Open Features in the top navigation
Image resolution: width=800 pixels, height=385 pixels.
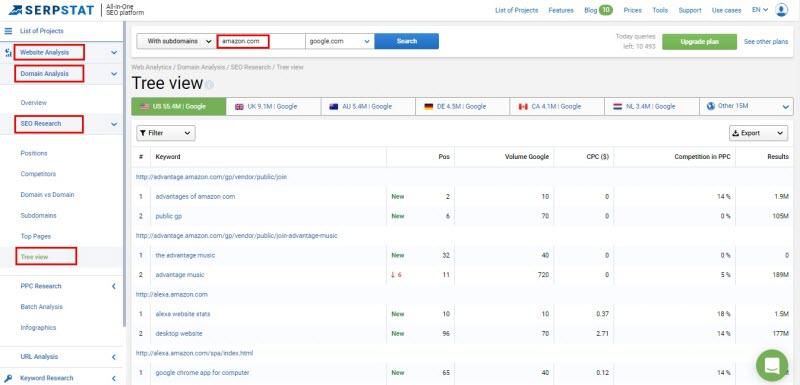point(561,10)
